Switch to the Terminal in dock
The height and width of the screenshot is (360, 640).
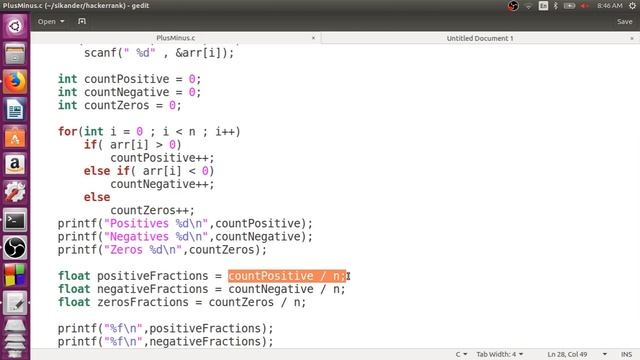tap(15, 220)
